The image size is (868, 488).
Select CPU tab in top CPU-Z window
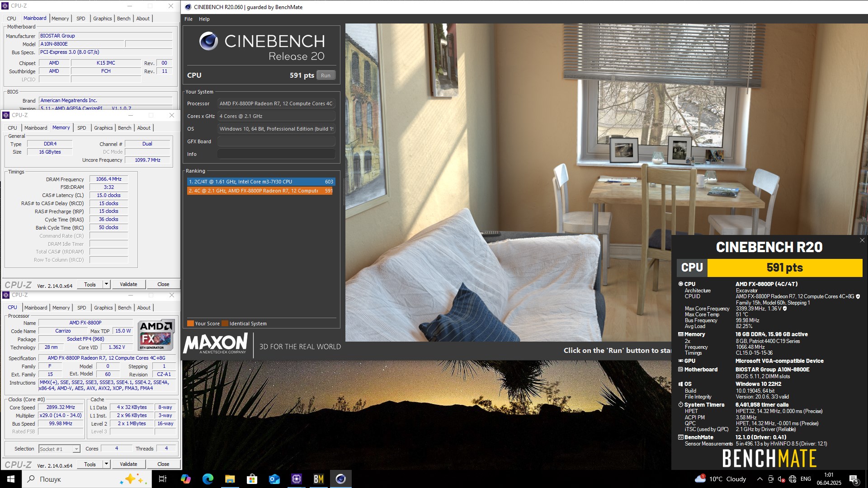tap(11, 19)
